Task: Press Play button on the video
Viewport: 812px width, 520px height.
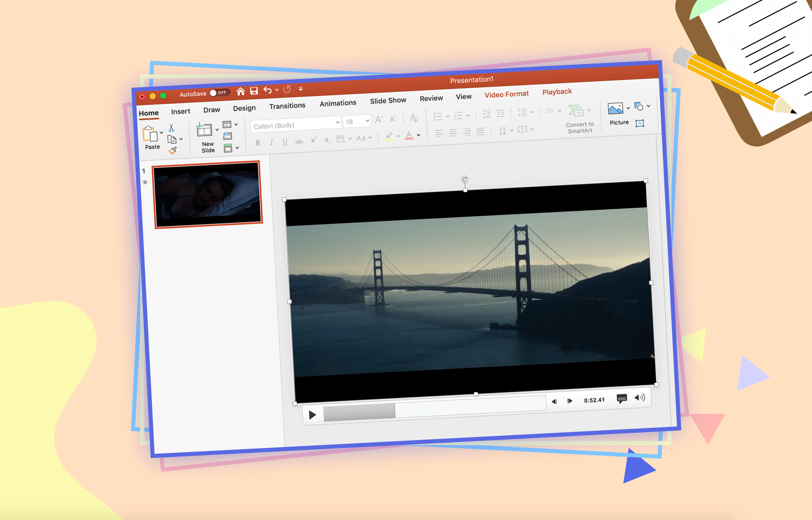Action: [x=311, y=414]
